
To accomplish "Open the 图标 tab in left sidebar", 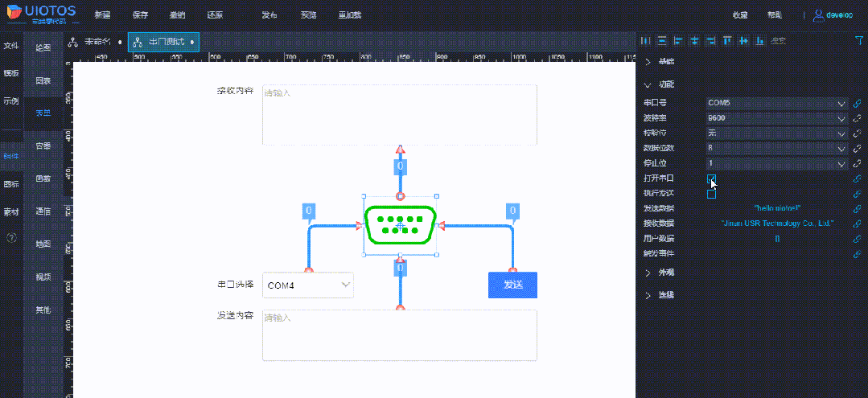I will tap(11, 184).
